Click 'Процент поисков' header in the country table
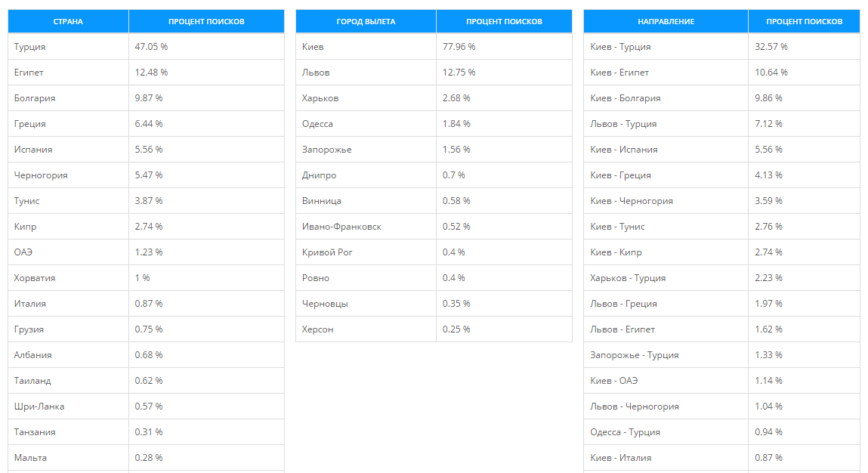This screenshot has height=473, width=868. pyautogui.click(x=206, y=21)
